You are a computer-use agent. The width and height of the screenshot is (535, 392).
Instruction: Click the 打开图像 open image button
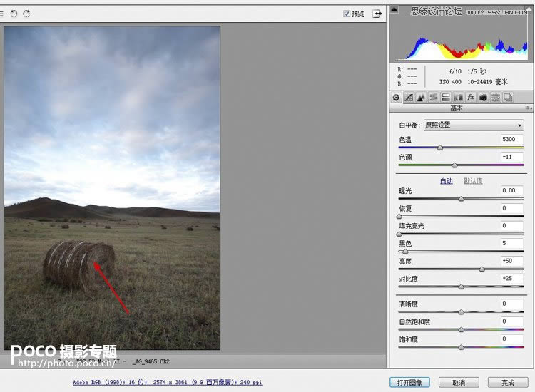(x=410, y=383)
